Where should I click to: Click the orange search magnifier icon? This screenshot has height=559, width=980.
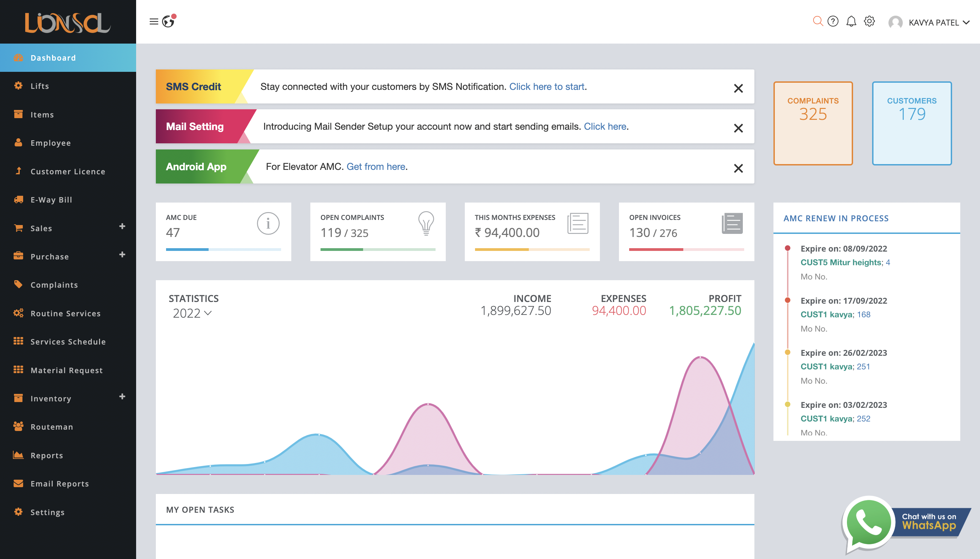pos(817,21)
